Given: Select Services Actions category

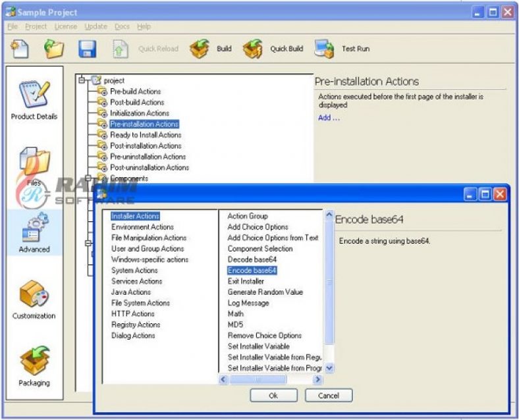Looking at the screenshot, I should [137, 282].
